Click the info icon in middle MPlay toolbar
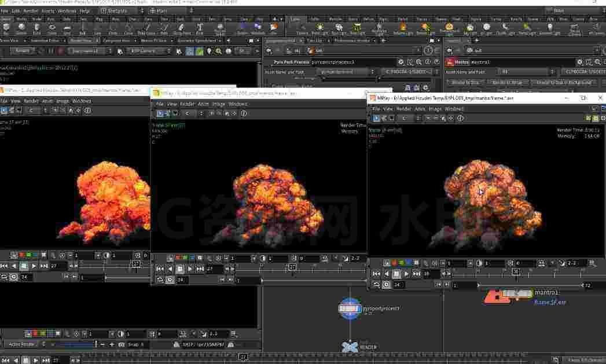 tap(244, 113)
